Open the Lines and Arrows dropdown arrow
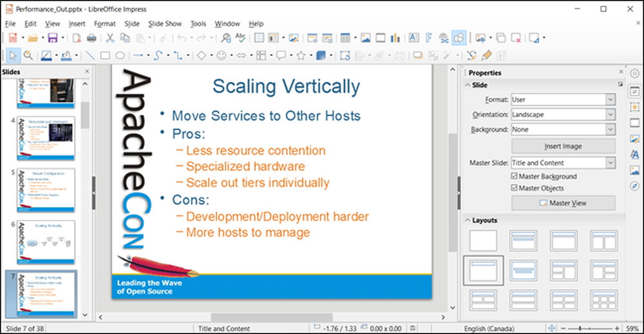The width and height of the screenshot is (644, 334). pyautogui.click(x=147, y=55)
